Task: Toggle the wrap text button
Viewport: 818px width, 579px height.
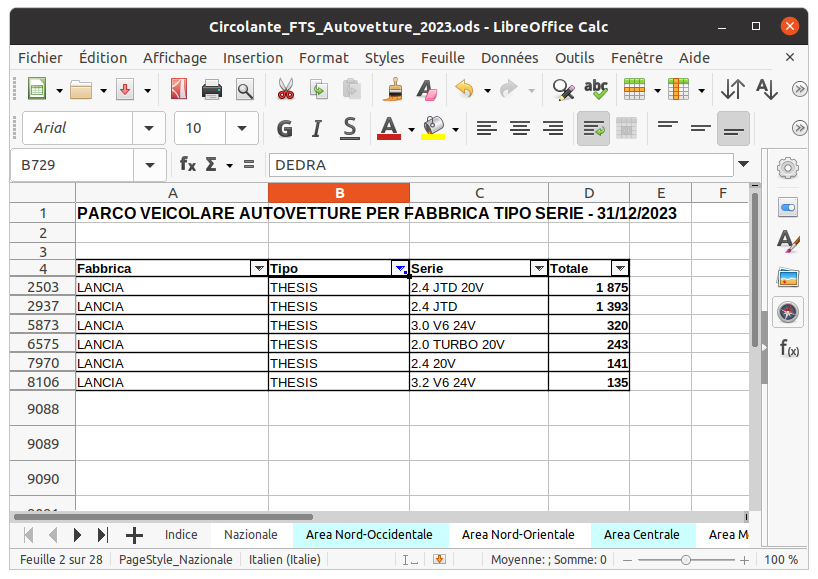Action: point(594,128)
